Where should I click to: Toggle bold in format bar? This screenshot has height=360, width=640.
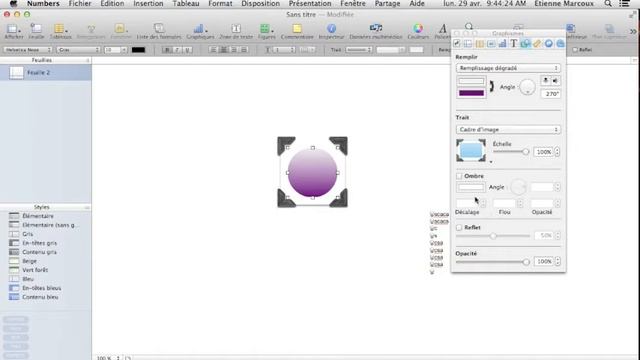coord(167,50)
